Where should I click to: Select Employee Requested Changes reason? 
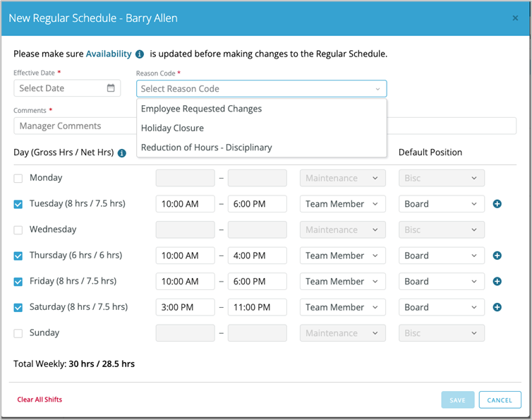click(201, 109)
